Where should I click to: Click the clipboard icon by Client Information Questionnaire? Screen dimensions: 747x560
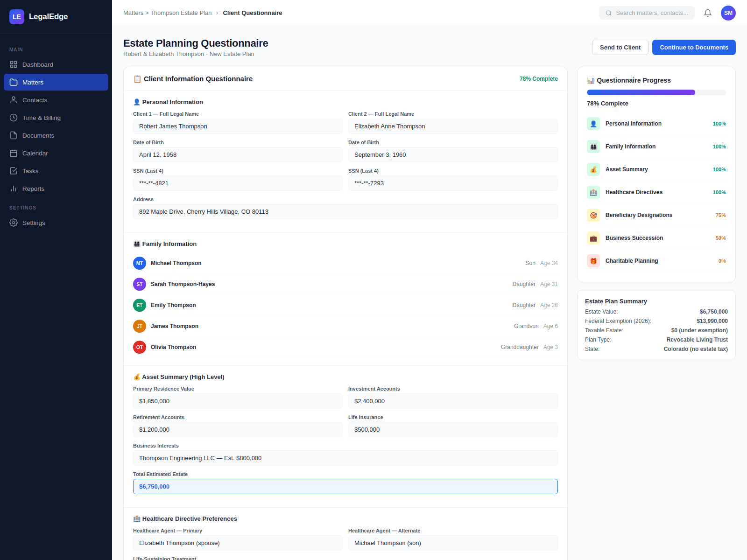[137, 79]
